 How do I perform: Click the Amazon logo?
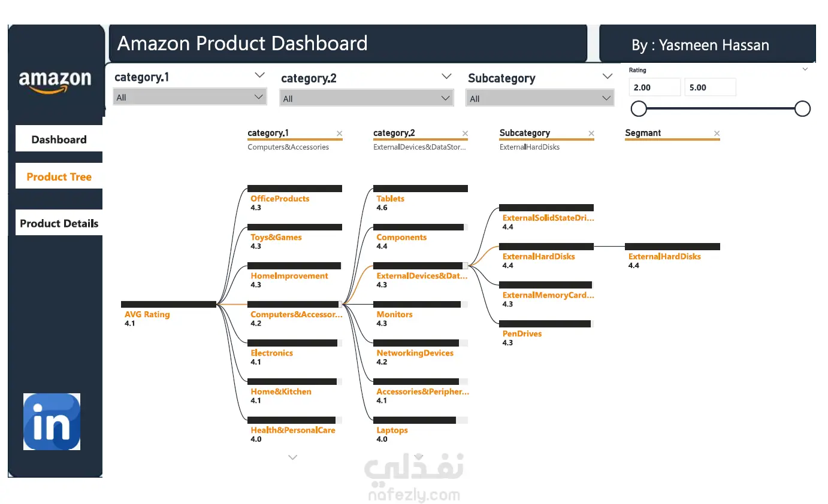pos(55,82)
